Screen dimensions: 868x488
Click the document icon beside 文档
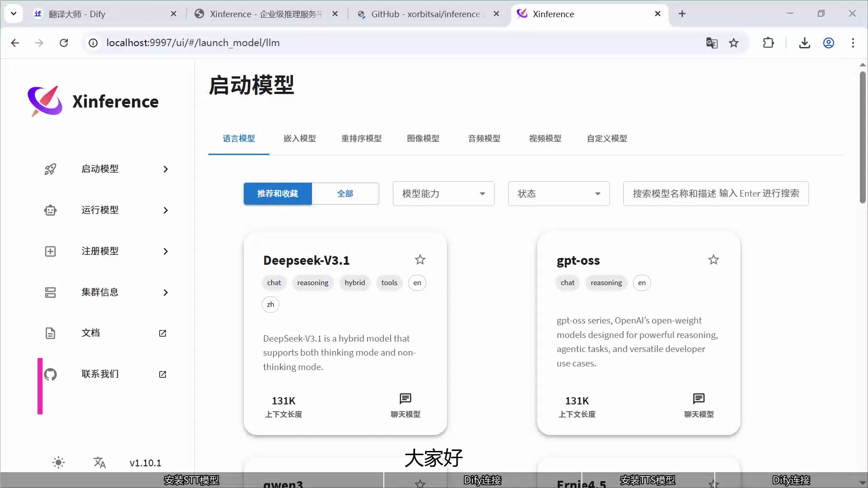(x=50, y=333)
